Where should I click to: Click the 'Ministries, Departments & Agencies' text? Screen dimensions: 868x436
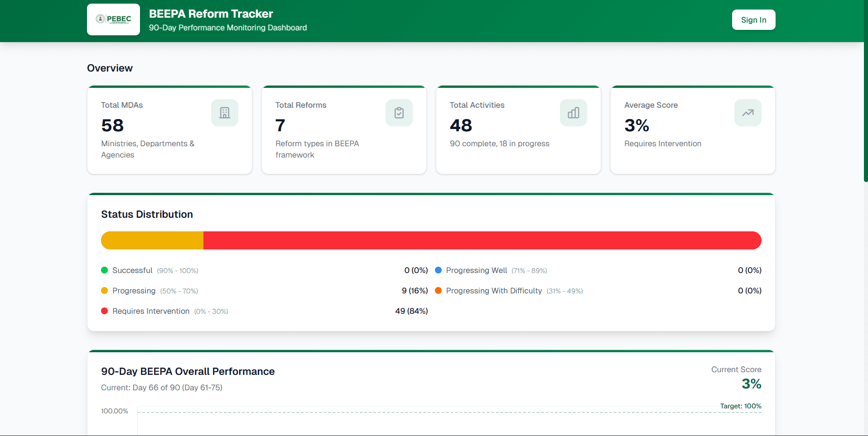[148, 149]
